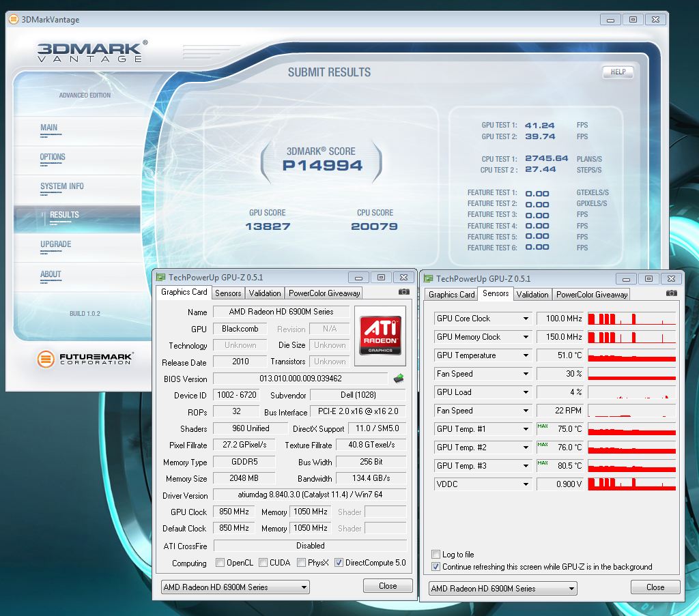This screenshot has height=616, width=699.
Task: Click camera screenshot icon in Sensors window
Action: point(672,293)
